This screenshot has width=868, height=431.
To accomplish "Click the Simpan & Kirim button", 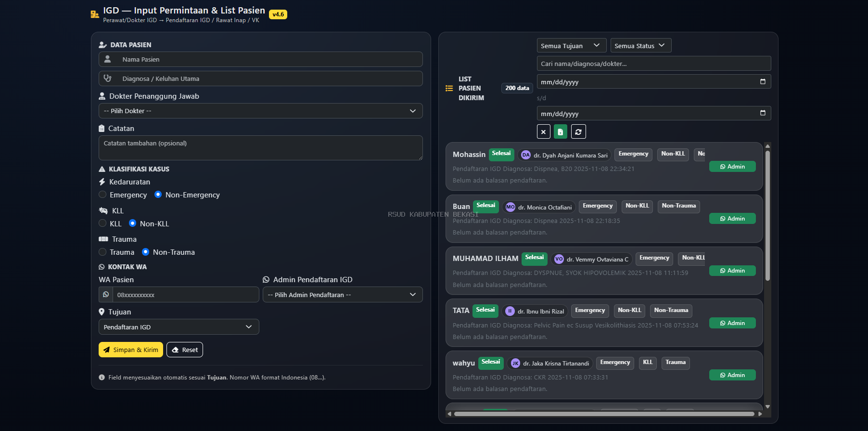I will click(131, 350).
